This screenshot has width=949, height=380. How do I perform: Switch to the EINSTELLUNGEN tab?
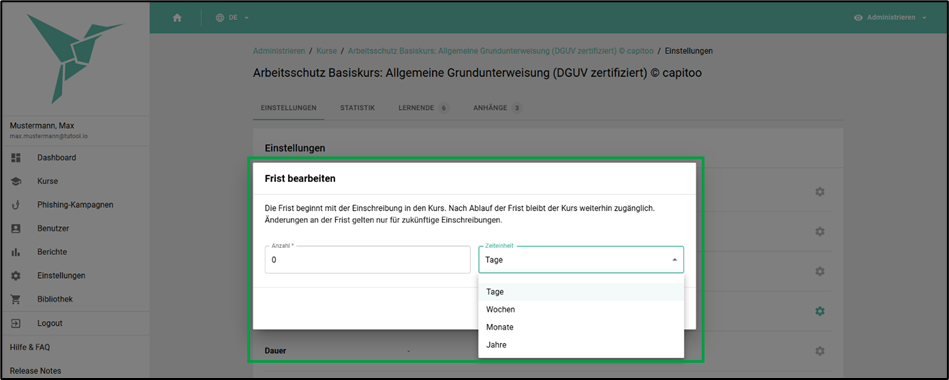289,108
